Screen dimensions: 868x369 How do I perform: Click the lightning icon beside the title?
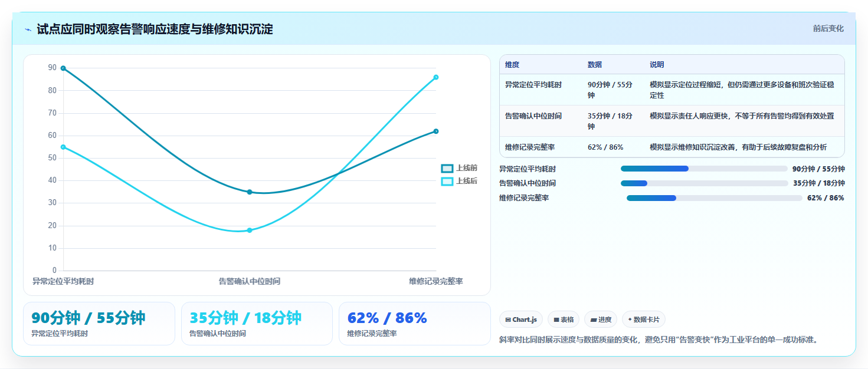tap(28, 29)
